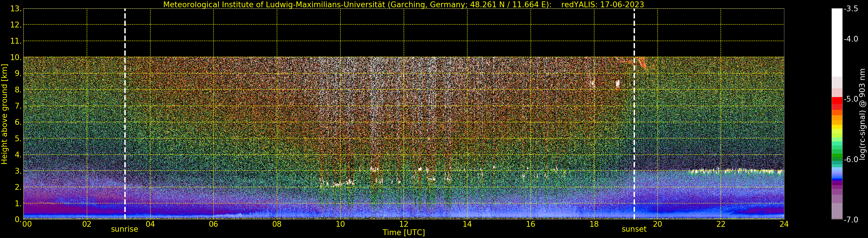Select the 'Time [UTC]' axis label
Screen dimensions: 868x238
[x=404, y=233]
